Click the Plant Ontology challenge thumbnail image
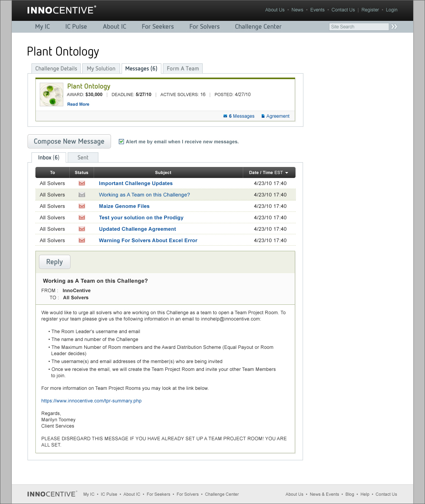Screen dimensions: 425x504 (x=52, y=94)
